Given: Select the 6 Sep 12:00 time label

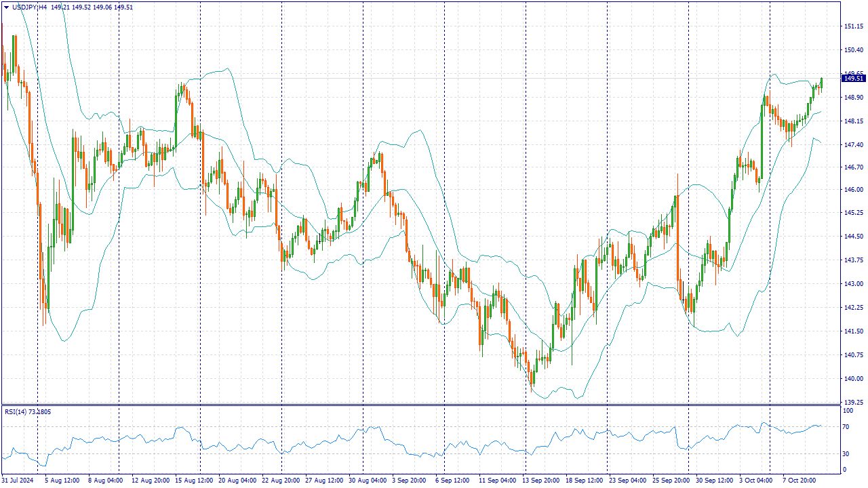Looking at the screenshot, I should [452, 481].
